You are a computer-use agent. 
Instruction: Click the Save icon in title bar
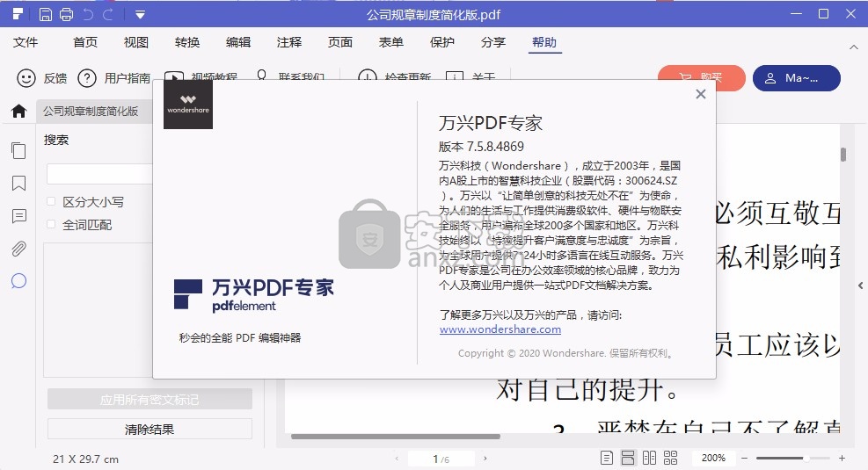pos(46,14)
